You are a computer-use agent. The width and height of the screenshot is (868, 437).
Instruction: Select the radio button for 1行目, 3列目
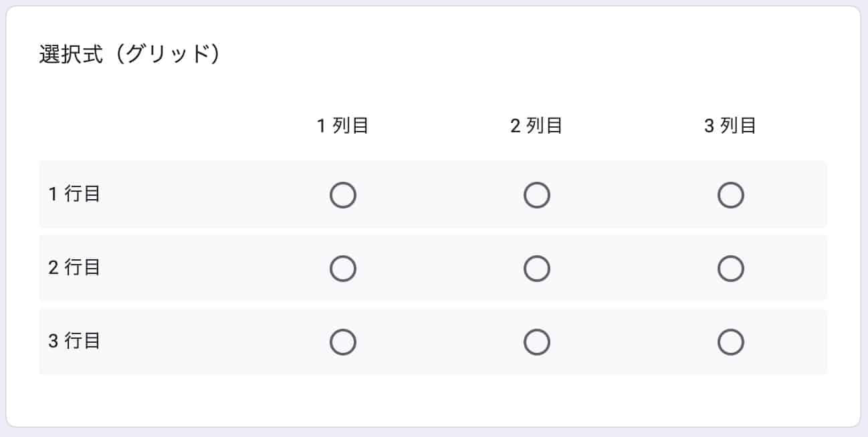coord(731,194)
